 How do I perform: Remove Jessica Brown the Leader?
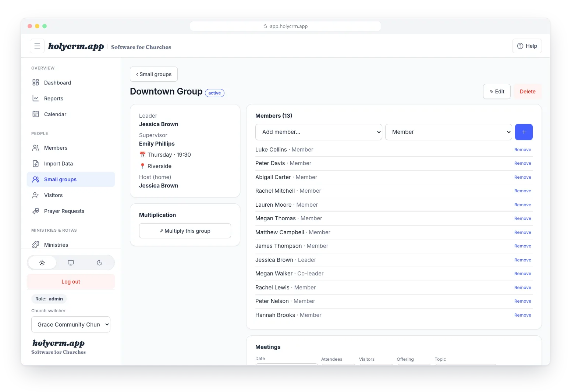[x=523, y=260]
